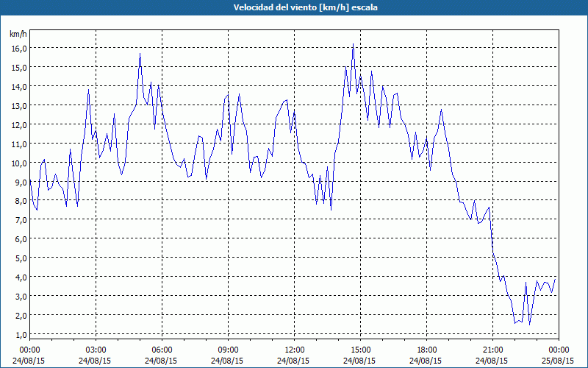The height and width of the screenshot is (368, 588).
Task: Select the '2,0' y-axis label
Action: (x=21, y=316)
